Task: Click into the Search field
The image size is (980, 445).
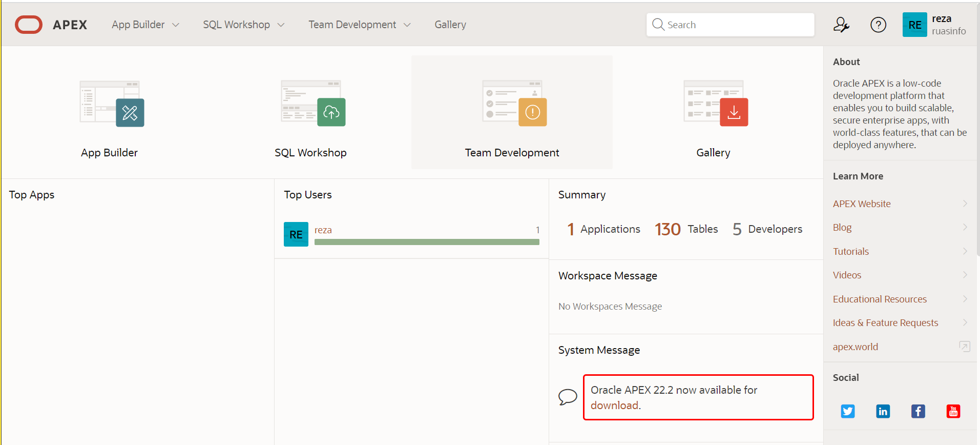Action: tap(731, 25)
